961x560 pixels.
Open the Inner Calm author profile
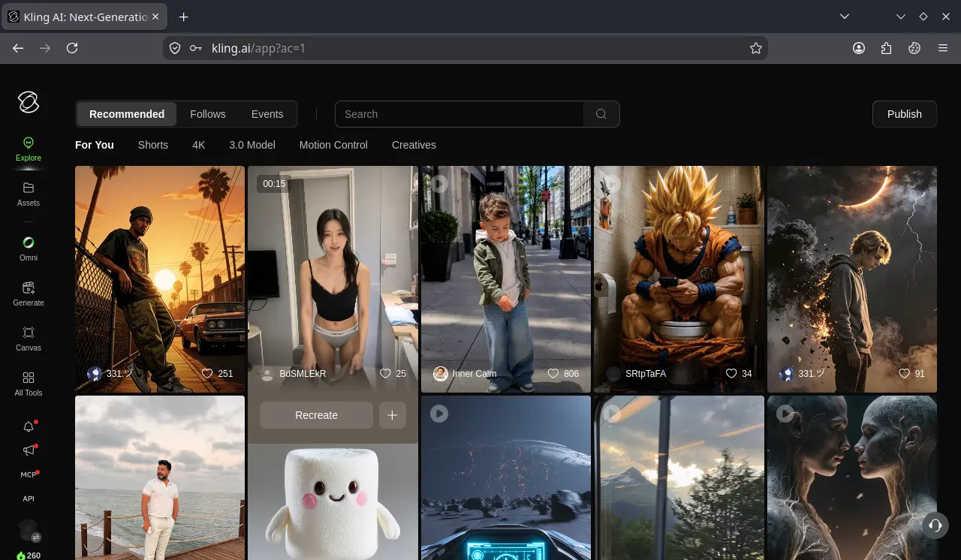click(x=465, y=373)
